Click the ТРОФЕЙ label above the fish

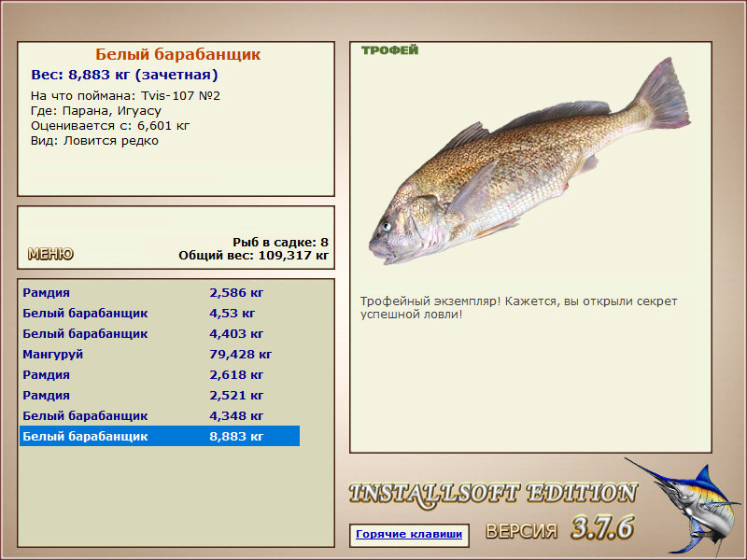(389, 50)
